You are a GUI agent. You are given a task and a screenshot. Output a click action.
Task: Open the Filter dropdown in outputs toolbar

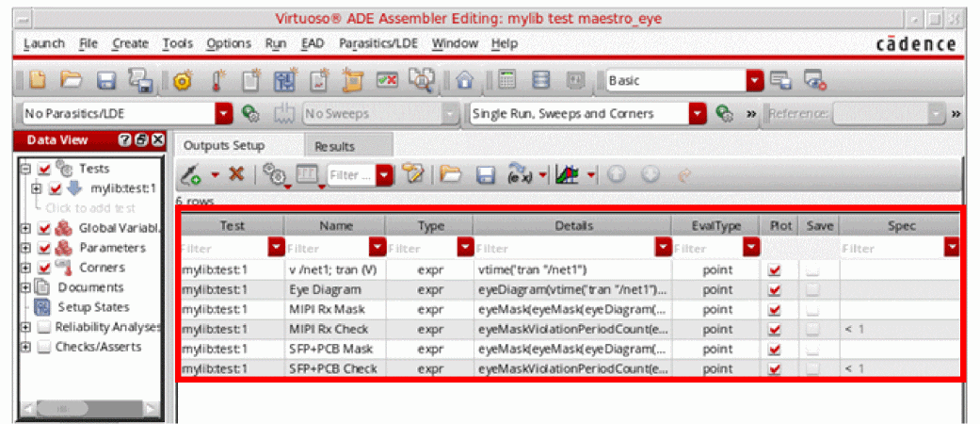(x=386, y=175)
